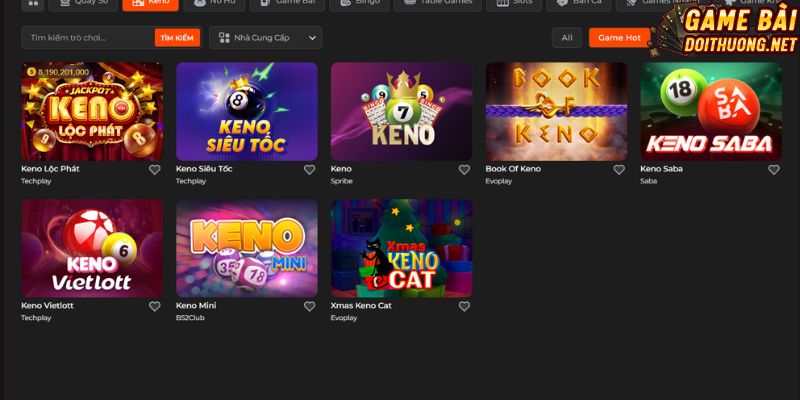Favorite Spribe Keno with heart icon
The width and height of the screenshot is (800, 400).
pyautogui.click(x=464, y=170)
